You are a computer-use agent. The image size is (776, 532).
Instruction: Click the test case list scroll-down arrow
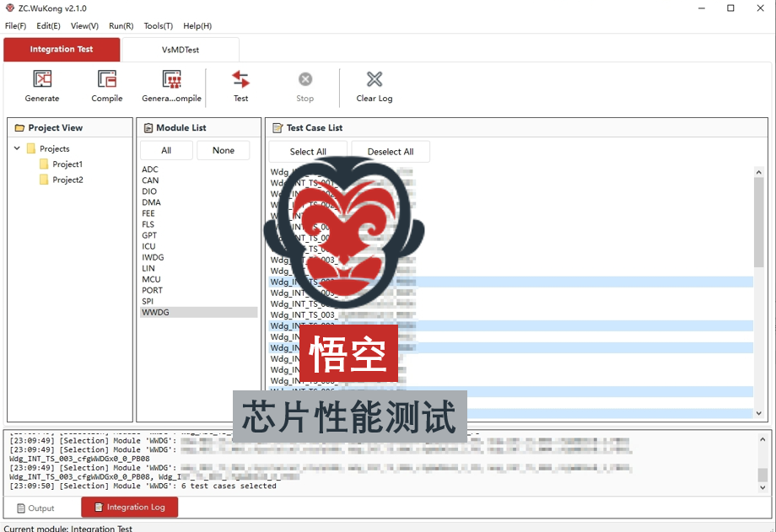point(758,414)
